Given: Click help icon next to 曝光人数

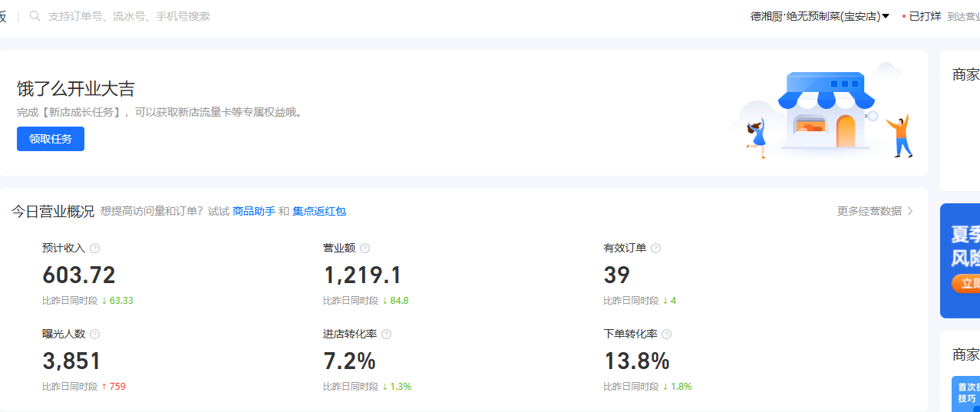Looking at the screenshot, I should 95,334.
